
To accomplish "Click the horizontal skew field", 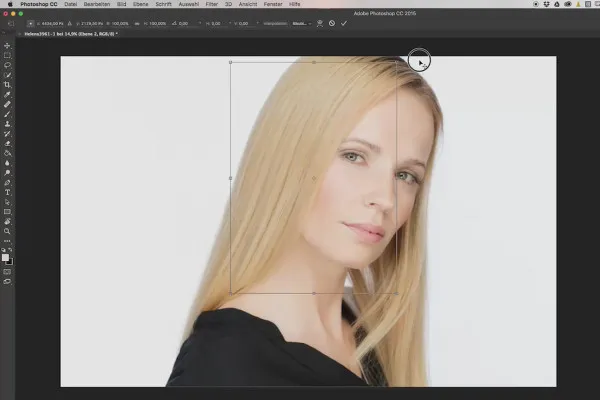I will tap(218, 23).
